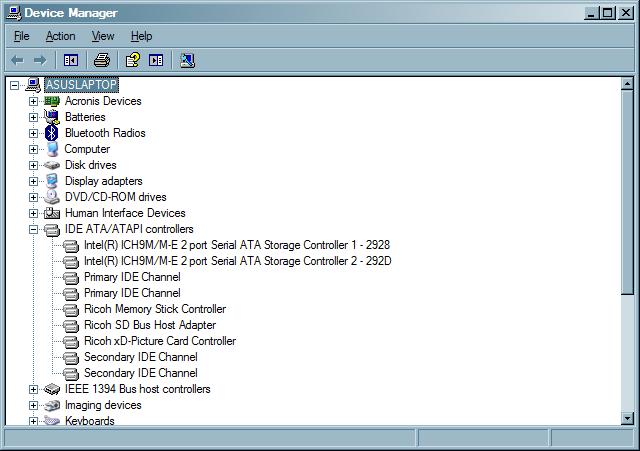The image size is (640, 451).
Task: Select the Display adapters label
Action: click(104, 181)
